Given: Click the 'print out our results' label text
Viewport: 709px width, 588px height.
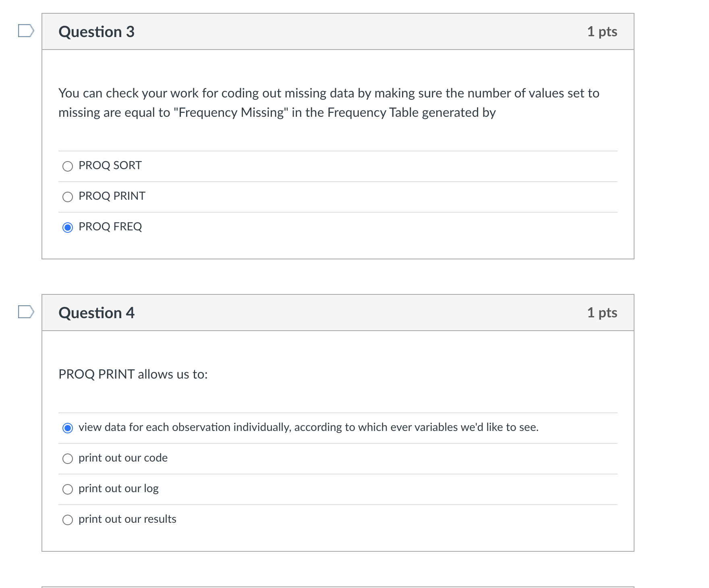Looking at the screenshot, I should pyautogui.click(x=127, y=520).
